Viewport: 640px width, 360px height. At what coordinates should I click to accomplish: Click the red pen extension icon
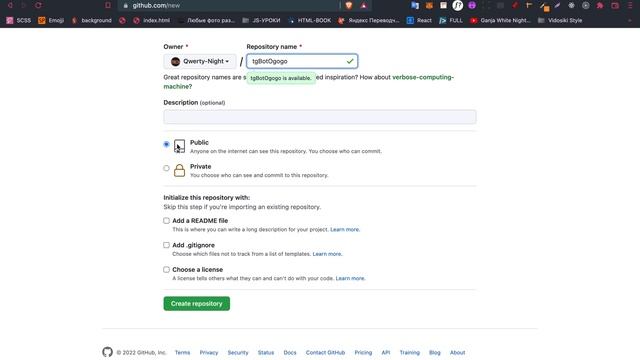tap(515, 5)
